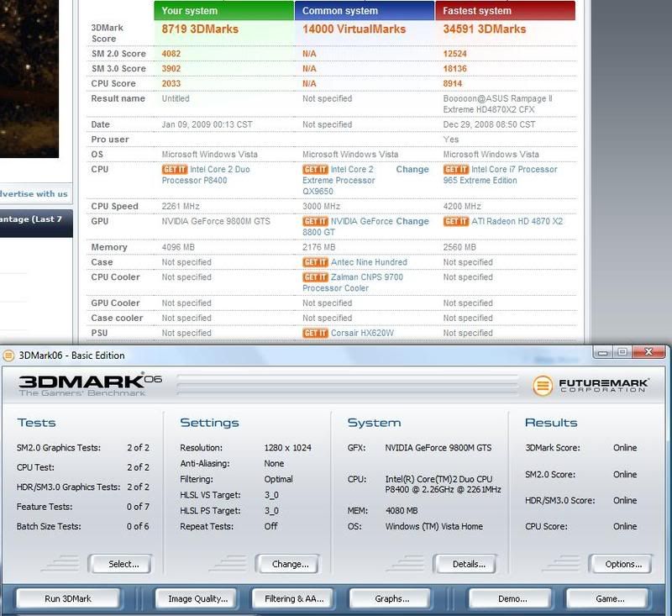The height and width of the screenshot is (616, 672).
Task: Open Corsair HX620W PSU link
Action: tap(362, 333)
